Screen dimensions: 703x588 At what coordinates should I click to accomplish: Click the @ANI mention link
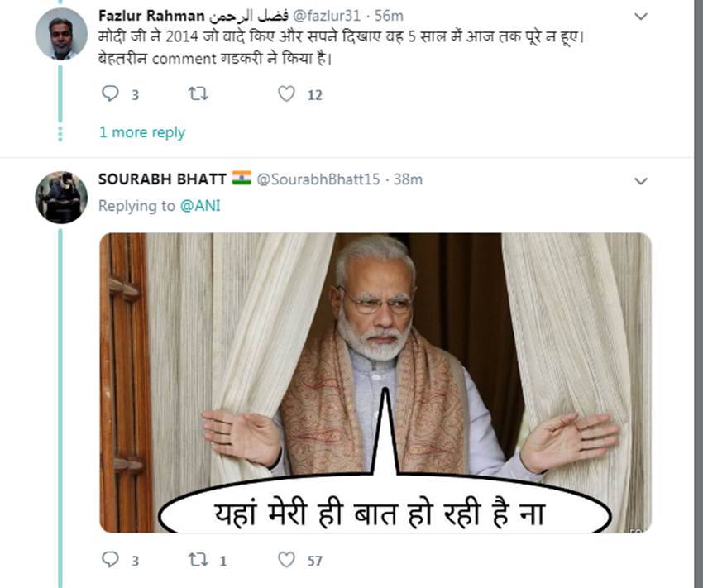click(200, 206)
